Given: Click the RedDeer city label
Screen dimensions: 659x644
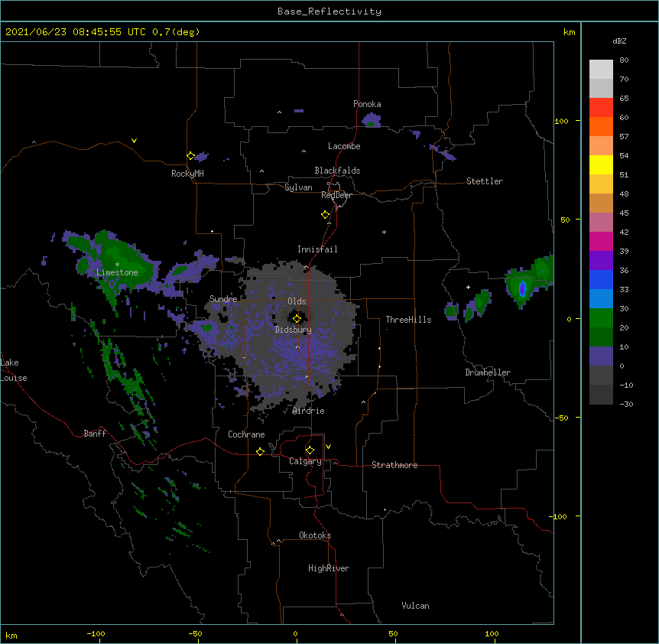Looking at the screenshot, I should point(336,195).
